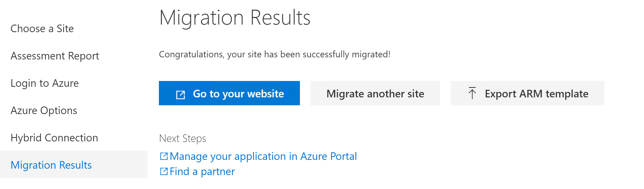Go to the Assessment Report step

tap(55, 56)
